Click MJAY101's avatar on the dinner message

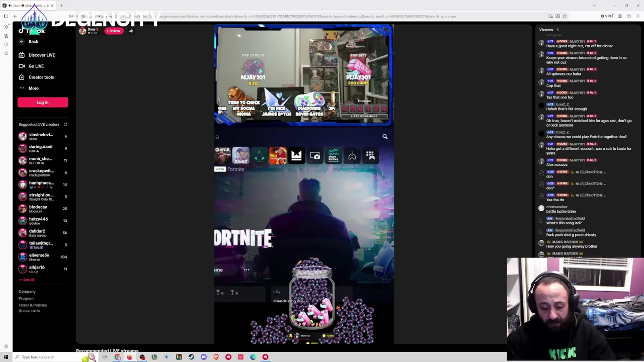point(541,43)
